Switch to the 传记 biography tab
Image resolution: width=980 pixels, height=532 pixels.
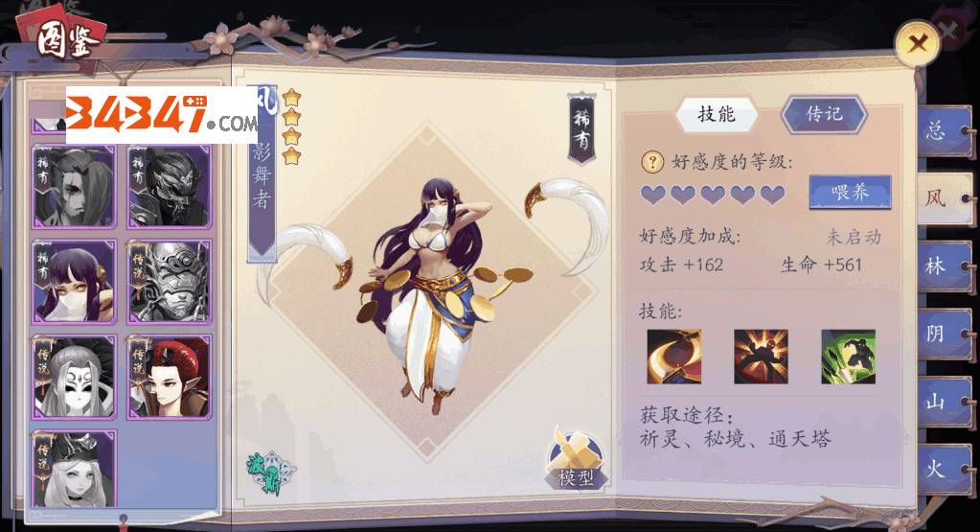(x=824, y=114)
